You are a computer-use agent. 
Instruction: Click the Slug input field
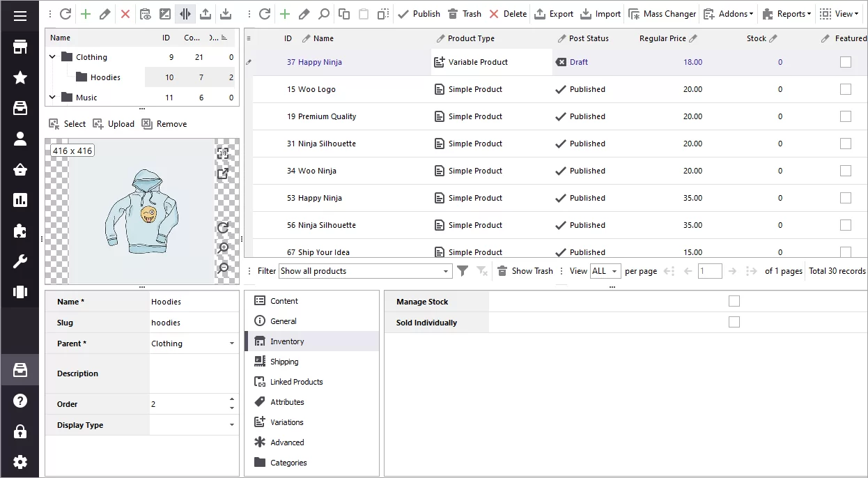(x=192, y=323)
